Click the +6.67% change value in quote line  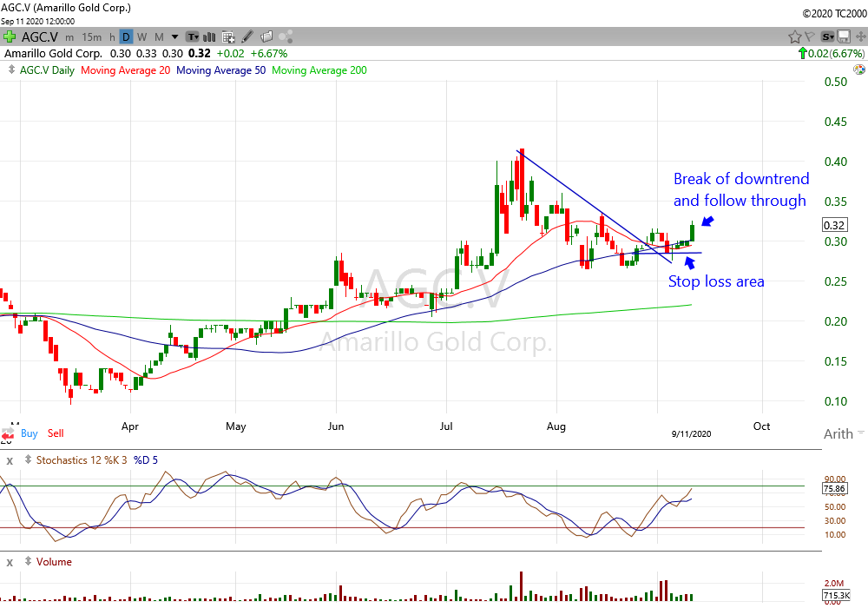(269, 54)
